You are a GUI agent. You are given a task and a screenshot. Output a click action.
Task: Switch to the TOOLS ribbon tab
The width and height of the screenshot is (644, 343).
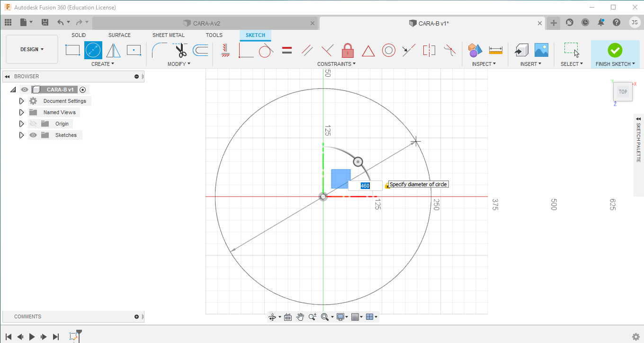coord(214,35)
